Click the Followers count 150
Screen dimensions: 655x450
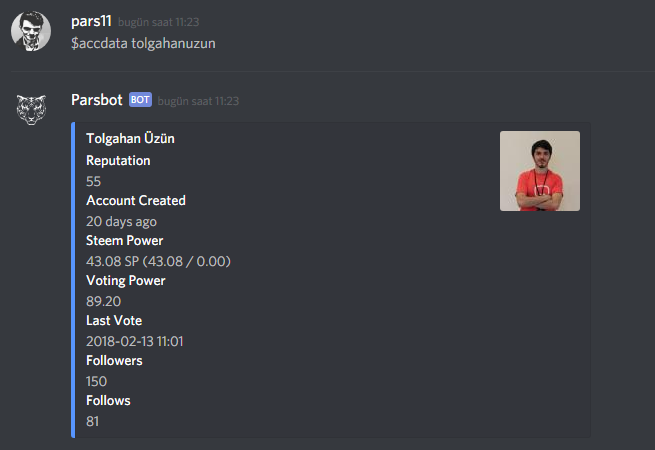96,381
